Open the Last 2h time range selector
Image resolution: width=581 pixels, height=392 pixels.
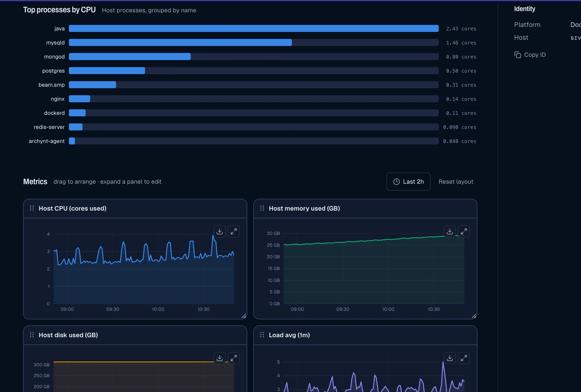tap(408, 182)
